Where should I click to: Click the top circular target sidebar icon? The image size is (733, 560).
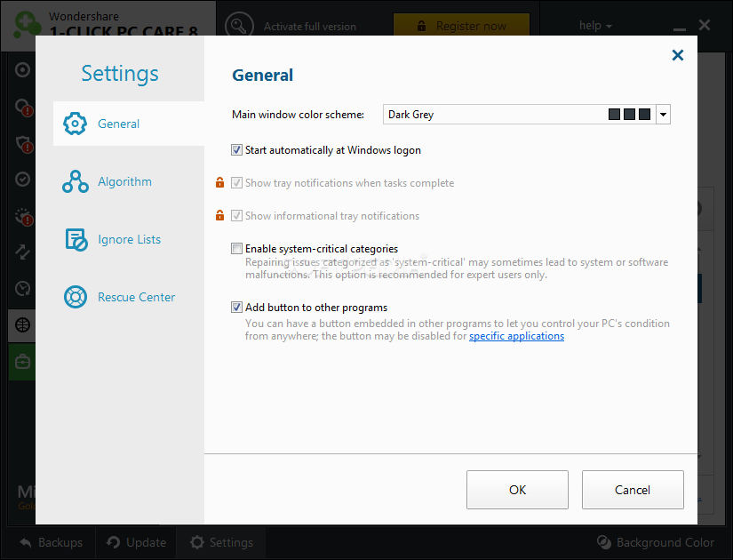point(22,69)
